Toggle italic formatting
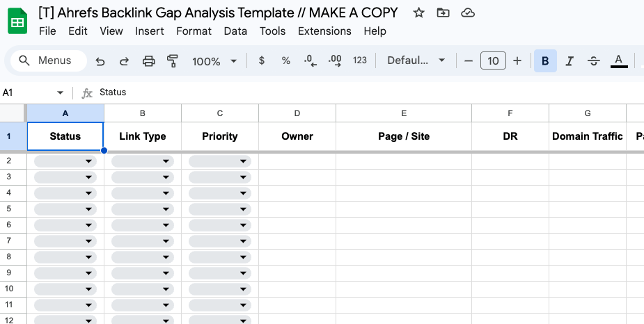 [570, 61]
